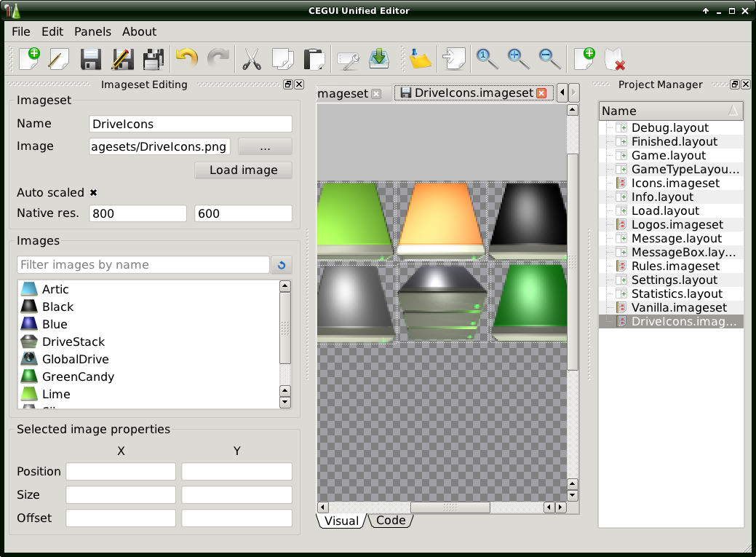Select Vanilla.imageset in the Project Manager
Image resolution: width=756 pixels, height=557 pixels.
coord(675,307)
